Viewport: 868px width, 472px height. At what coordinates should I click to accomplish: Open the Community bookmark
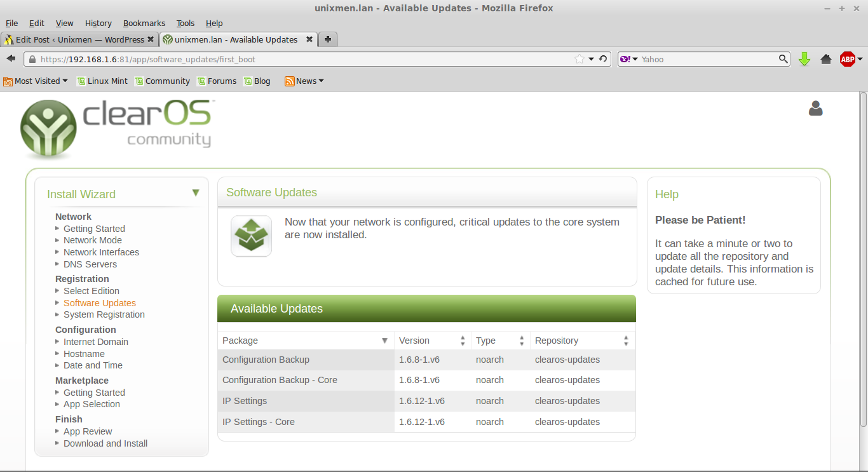[162, 81]
